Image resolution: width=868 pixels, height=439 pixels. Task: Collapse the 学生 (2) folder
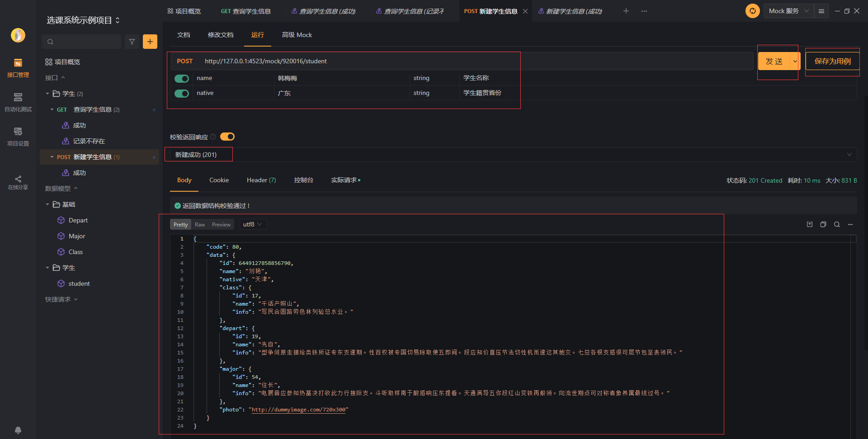click(47, 94)
